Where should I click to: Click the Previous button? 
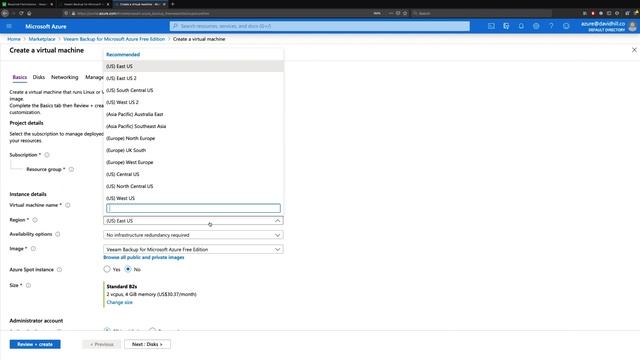coord(102,344)
